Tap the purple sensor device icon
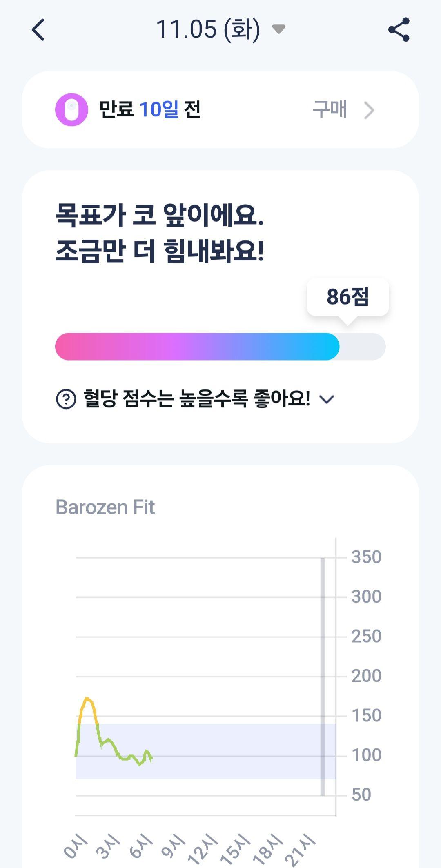The width and height of the screenshot is (441, 868). [x=71, y=109]
